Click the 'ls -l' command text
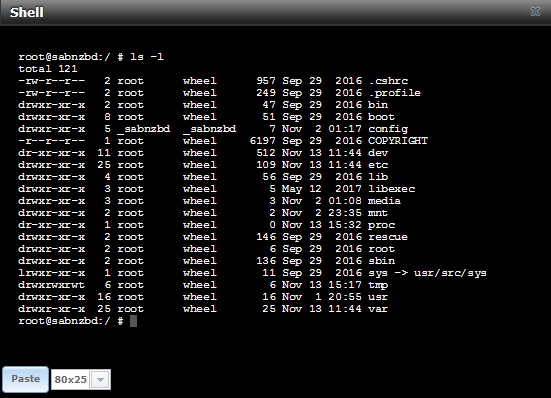 click(147, 57)
